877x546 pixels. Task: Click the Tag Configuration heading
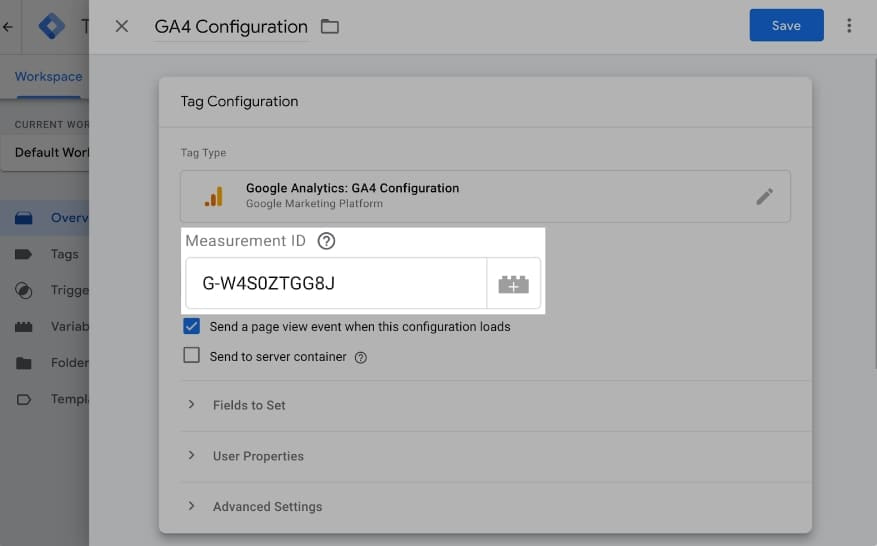click(x=239, y=101)
